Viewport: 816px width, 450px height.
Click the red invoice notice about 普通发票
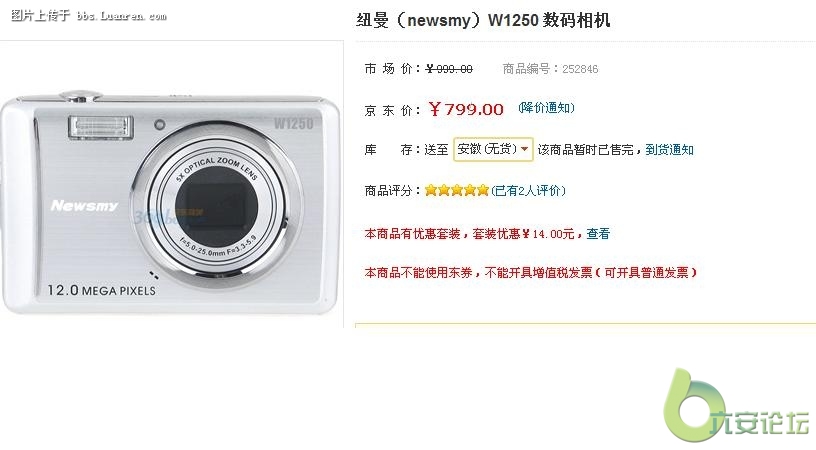[530, 272]
